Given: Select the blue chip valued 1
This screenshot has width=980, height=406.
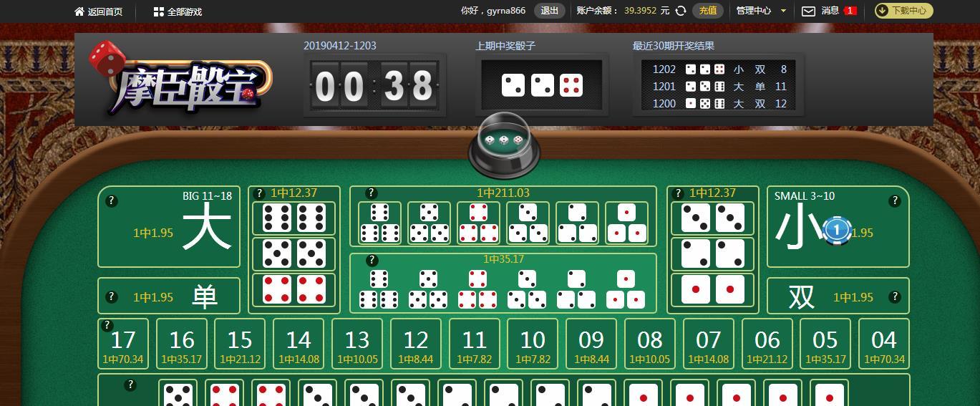Looking at the screenshot, I should tap(836, 231).
